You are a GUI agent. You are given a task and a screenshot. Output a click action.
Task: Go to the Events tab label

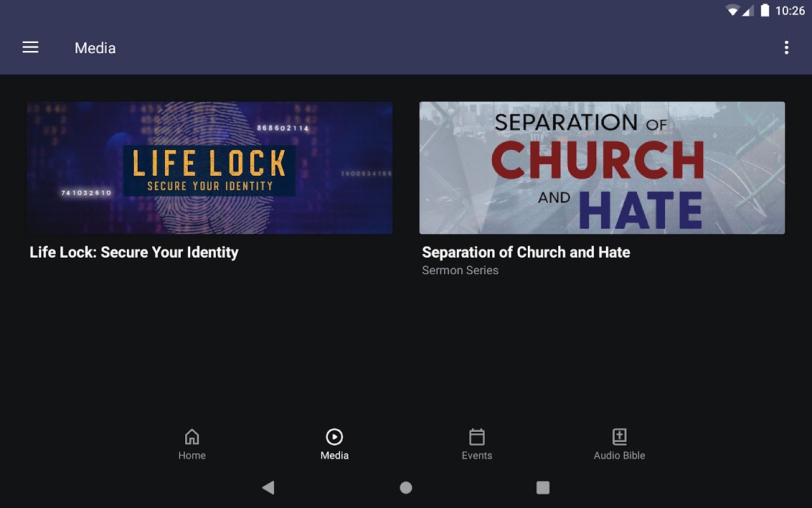(x=477, y=455)
